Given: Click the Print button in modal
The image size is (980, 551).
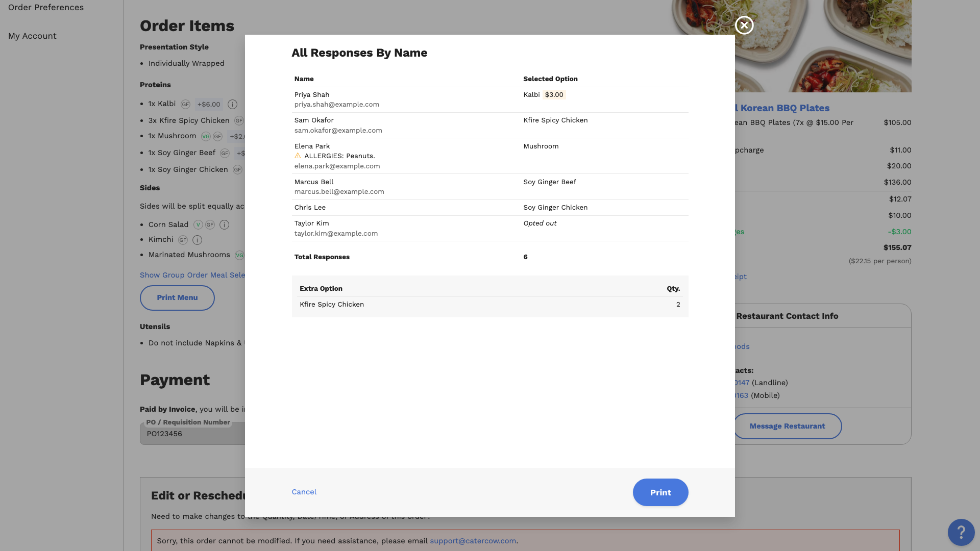Looking at the screenshot, I should click(660, 492).
